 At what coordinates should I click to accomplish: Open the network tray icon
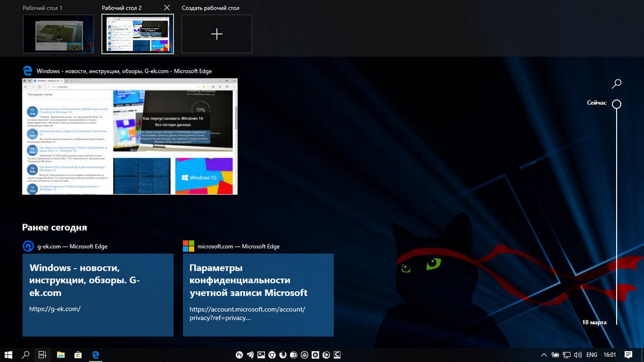(566, 355)
